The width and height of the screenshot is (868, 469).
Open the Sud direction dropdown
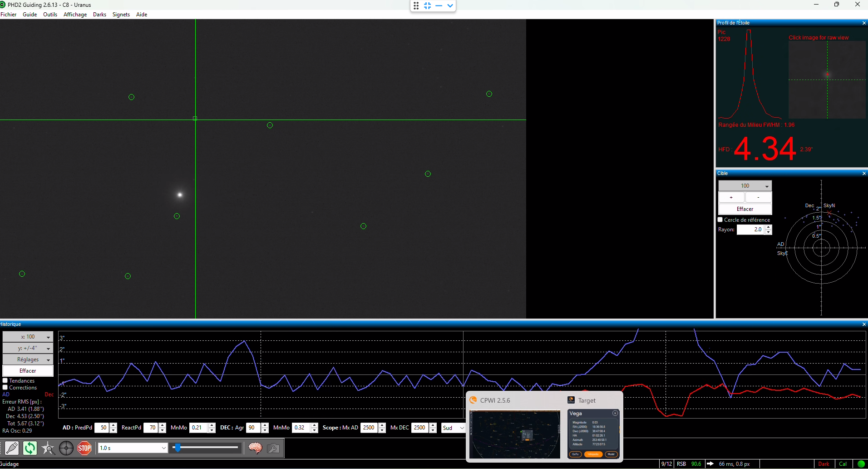coord(453,428)
